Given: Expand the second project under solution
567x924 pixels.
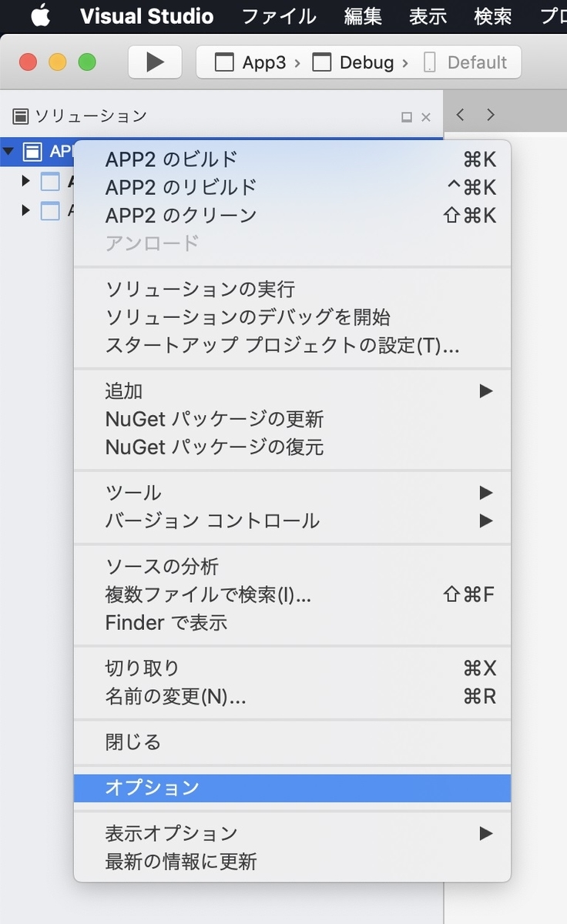Looking at the screenshot, I should pos(26,209).
